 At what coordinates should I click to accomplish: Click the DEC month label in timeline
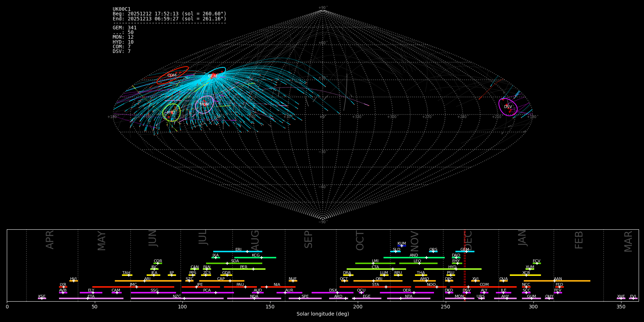point(469,241)
